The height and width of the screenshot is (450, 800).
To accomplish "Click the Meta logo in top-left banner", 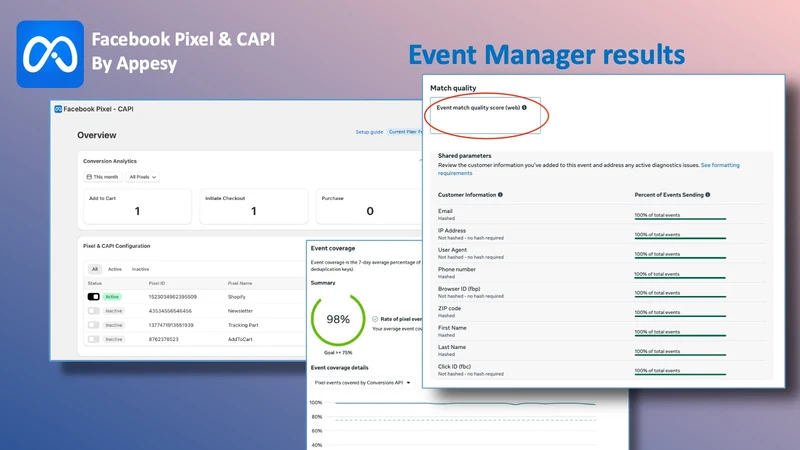I will (x=50, y=54).
